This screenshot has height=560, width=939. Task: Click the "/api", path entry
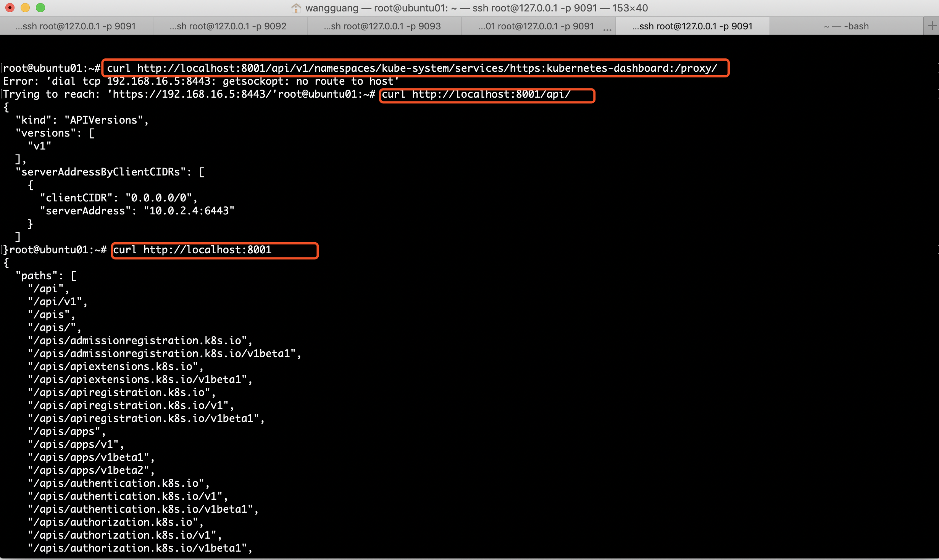(48, 288)
